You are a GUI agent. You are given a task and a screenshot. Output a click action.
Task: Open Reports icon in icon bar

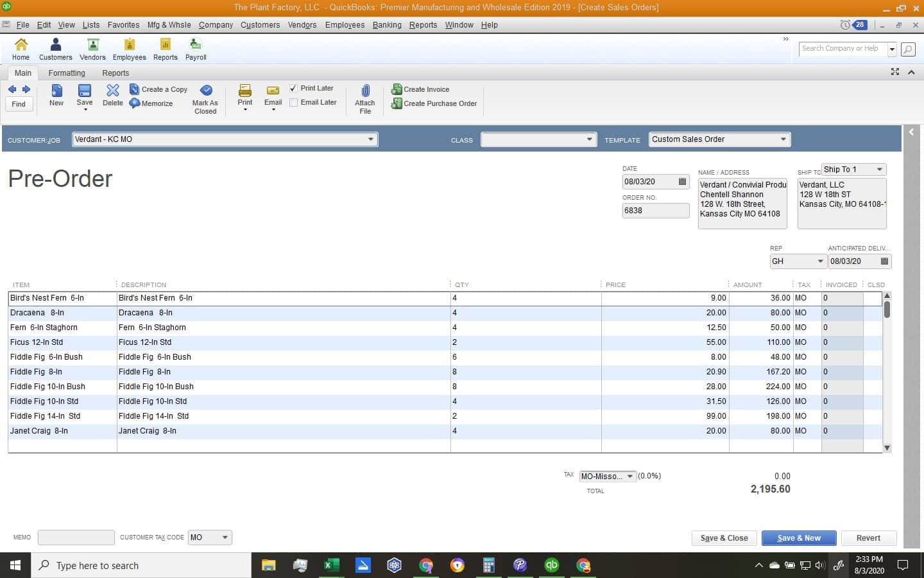[x=165, y=49]
